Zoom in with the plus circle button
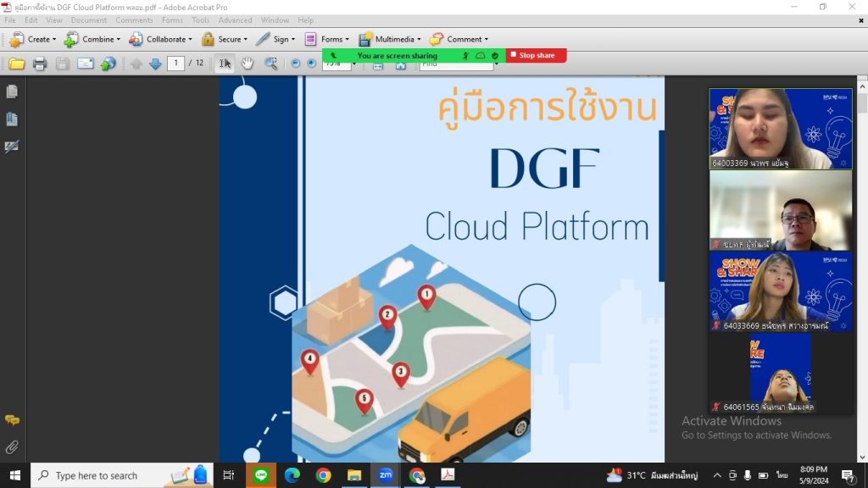The image size is (868, 488). coord(312,64)
